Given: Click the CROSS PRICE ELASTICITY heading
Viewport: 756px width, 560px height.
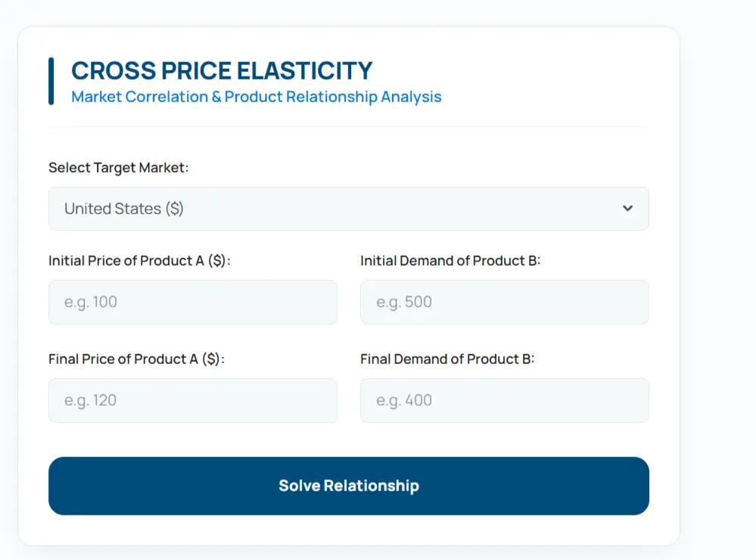Looking at the screenshot, I should tap(221, 70).
